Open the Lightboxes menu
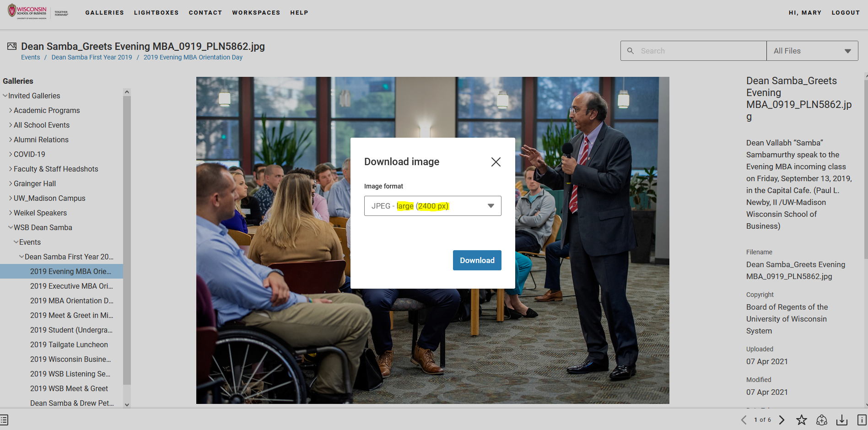The image size is (868, 430). (x=156, y=13)
